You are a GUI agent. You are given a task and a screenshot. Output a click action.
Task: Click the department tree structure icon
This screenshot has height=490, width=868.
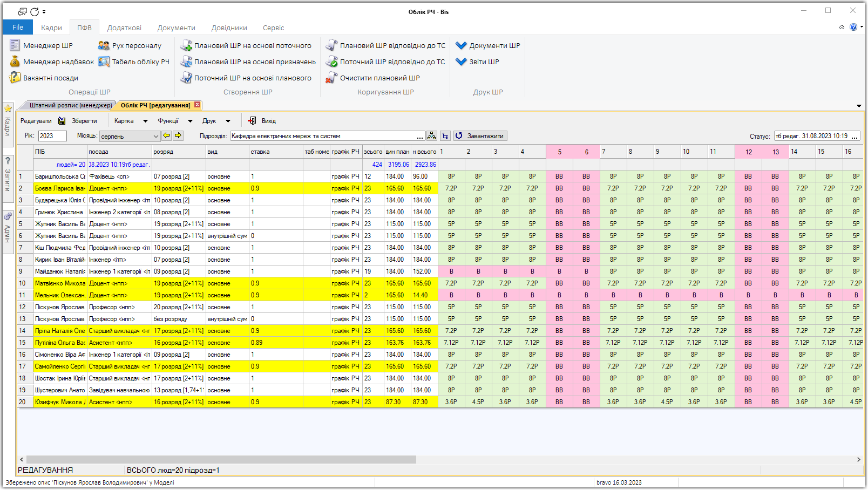tap(431, 136)
